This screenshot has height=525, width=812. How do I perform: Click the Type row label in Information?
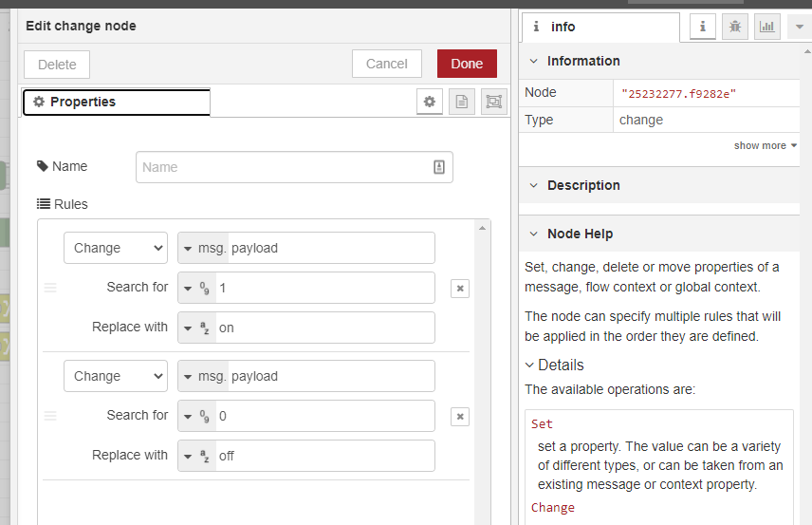[539, 120]
